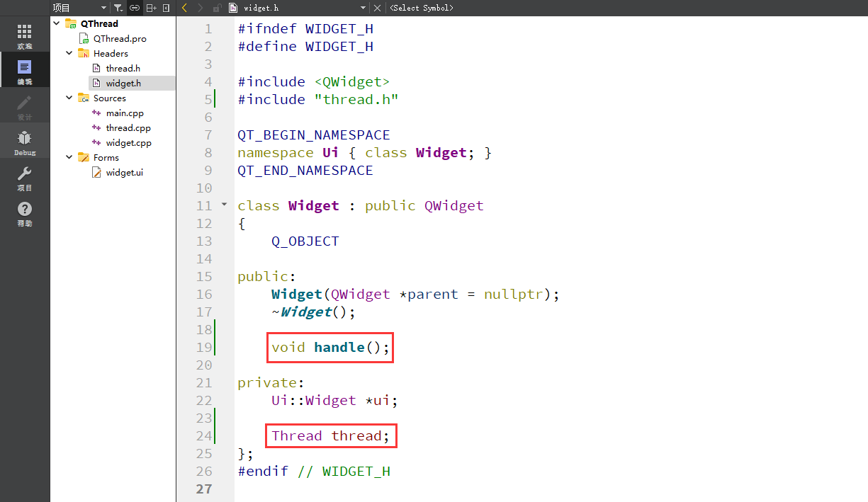The image size is (868, 502).
Task: Select the Sources folder label
Action: (x=109, y=98)
